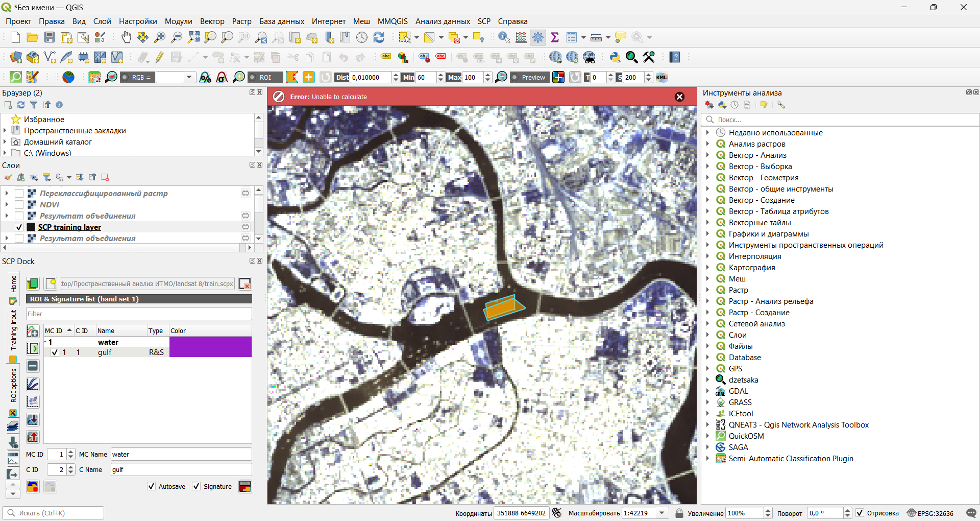The width and height of the screenshot is (980, 521).
Task: Toggle SCP training layer visibility checkbox
Action: pyautogui.click(x=19, y=227)
